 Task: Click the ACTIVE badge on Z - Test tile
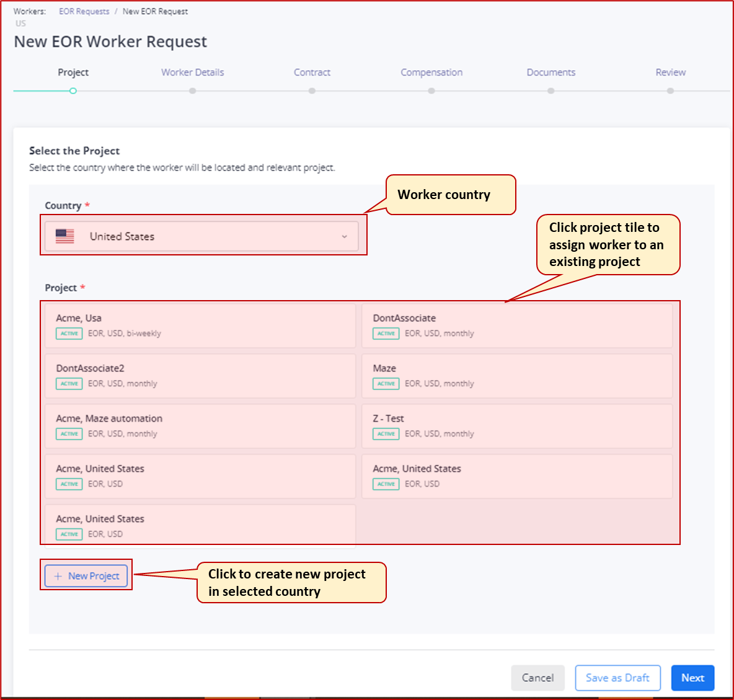coord(386,434)
